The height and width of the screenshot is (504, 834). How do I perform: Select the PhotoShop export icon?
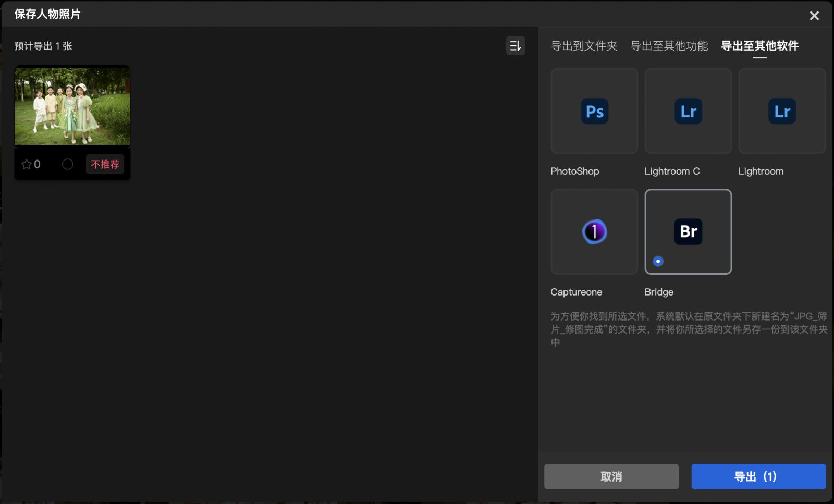tap(594, 111)
